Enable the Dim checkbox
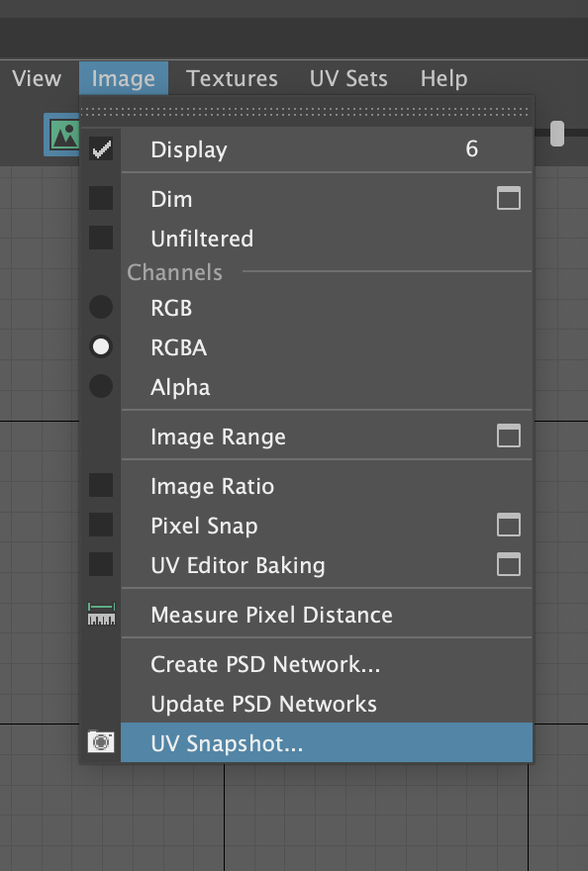 [x=101, y=198]
